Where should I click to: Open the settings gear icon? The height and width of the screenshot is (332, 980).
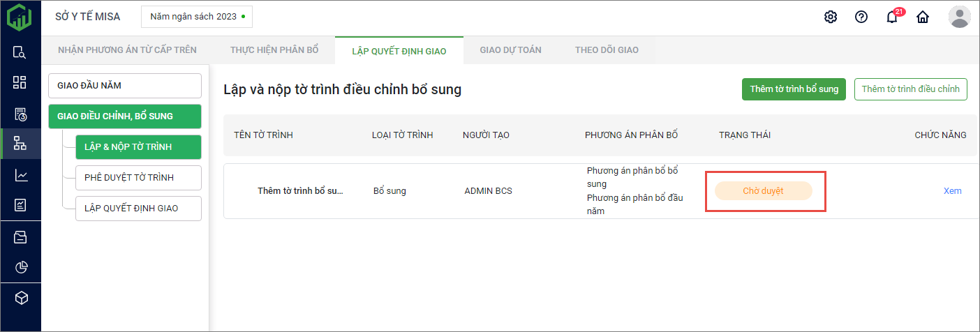click(831, 17)
